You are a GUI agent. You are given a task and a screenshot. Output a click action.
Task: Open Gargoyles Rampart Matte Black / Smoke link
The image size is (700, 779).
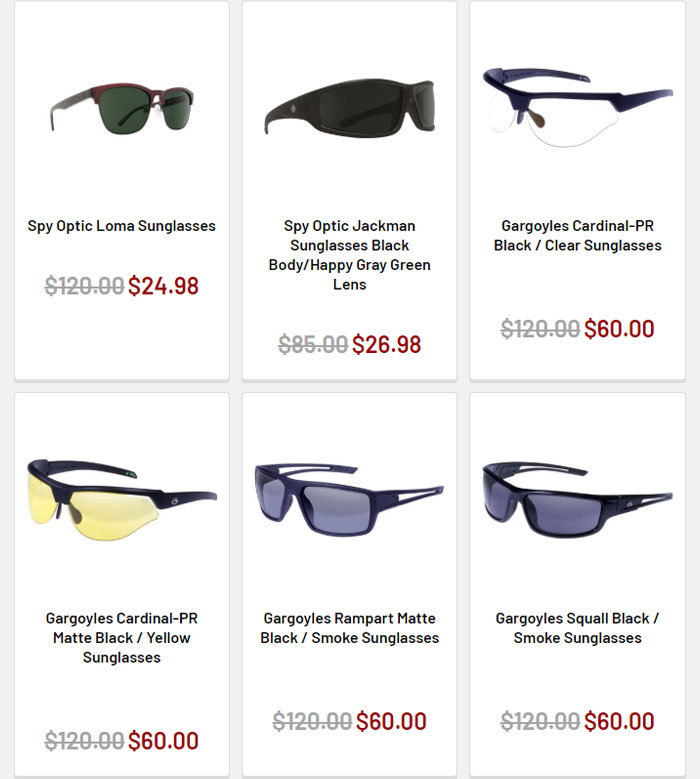[x=350, y=628]
